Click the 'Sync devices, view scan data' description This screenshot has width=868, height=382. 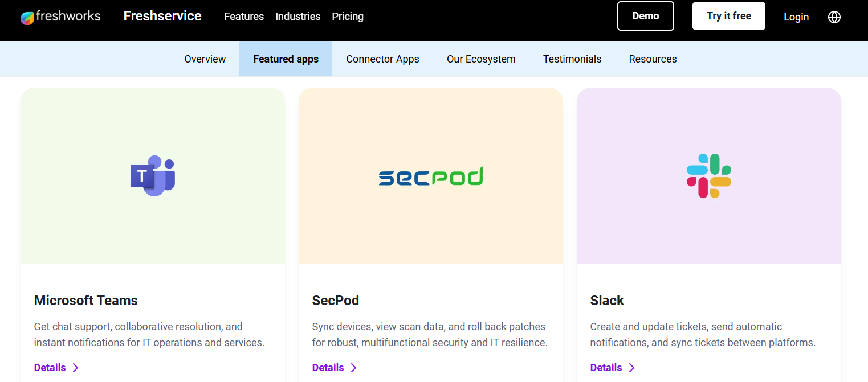coord(430,335)
